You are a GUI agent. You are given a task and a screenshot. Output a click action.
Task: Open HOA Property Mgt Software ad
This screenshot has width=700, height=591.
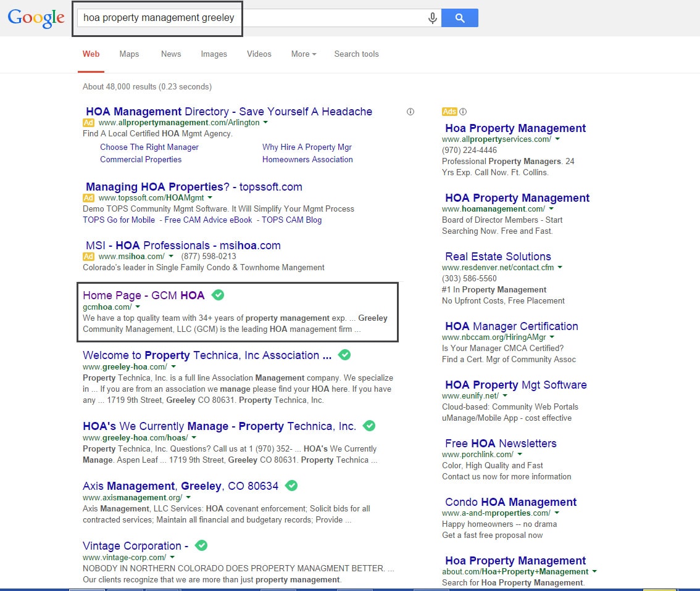point(516,384)
